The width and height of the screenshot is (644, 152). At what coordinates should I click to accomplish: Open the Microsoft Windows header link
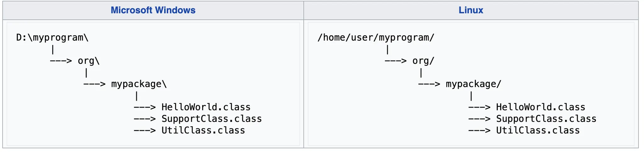(x=153, y=10)
